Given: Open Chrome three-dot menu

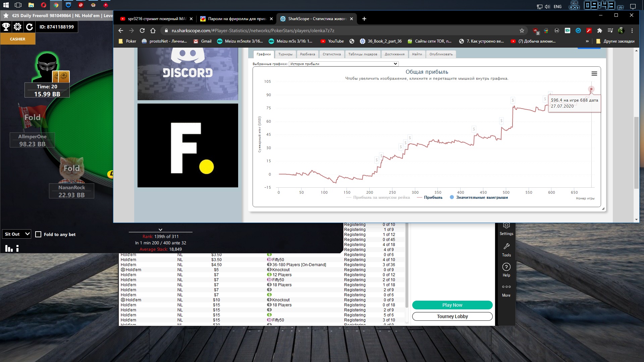Looking at the screenshot, I should 632,31.
